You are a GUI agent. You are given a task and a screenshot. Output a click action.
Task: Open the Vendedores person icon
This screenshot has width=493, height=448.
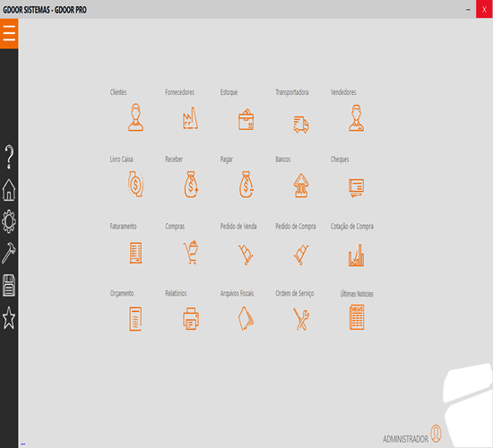(x=357, y=118)
